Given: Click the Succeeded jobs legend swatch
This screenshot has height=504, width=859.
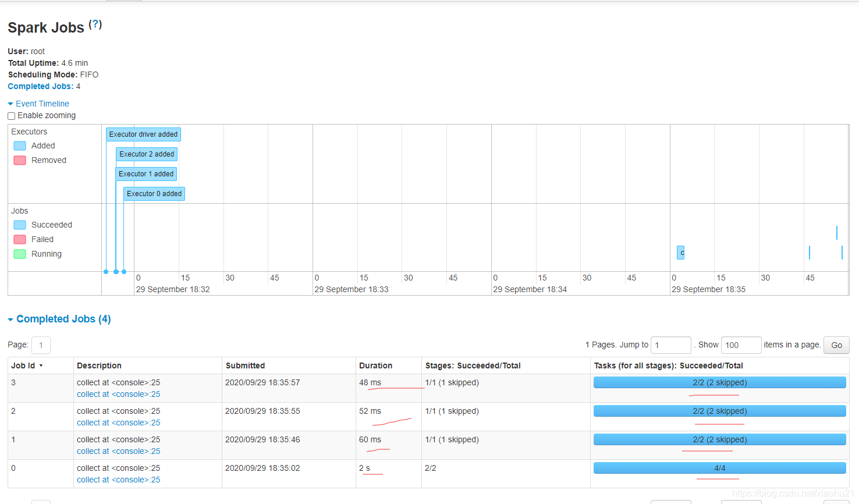Looking at the screenshot, I should tap(20, 225).
